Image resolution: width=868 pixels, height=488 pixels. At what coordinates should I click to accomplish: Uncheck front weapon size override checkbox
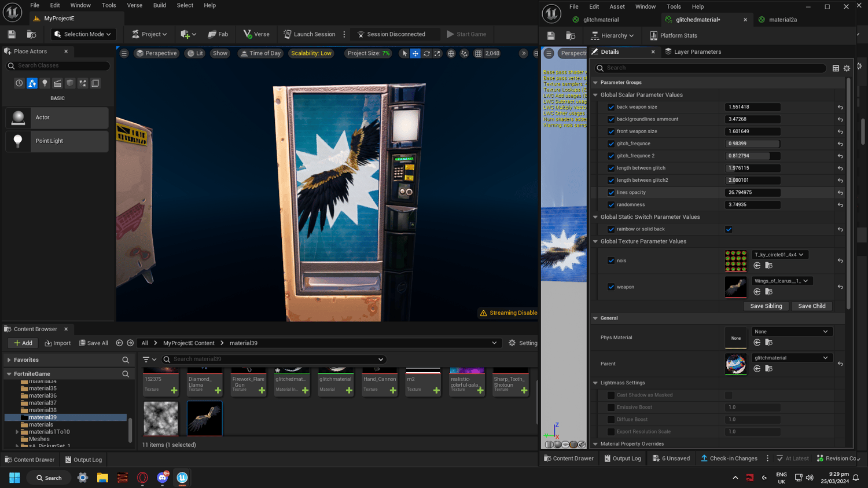(x=611, y=131)
